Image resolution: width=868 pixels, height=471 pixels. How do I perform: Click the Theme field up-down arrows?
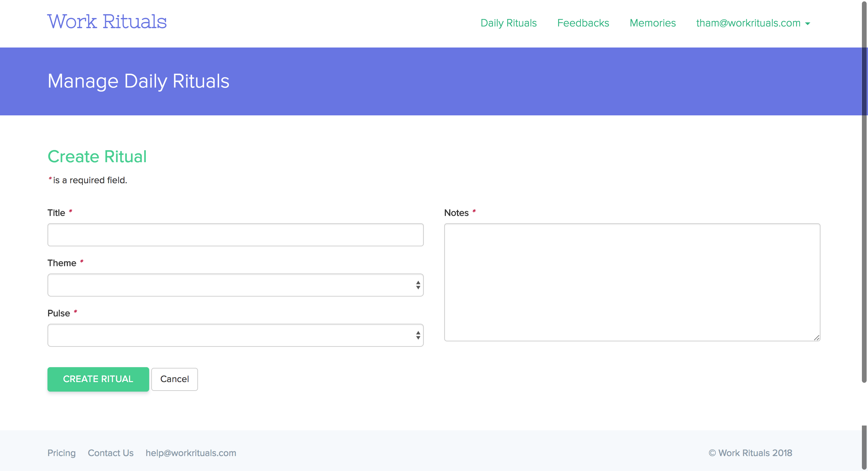click(x=418, y=285)
